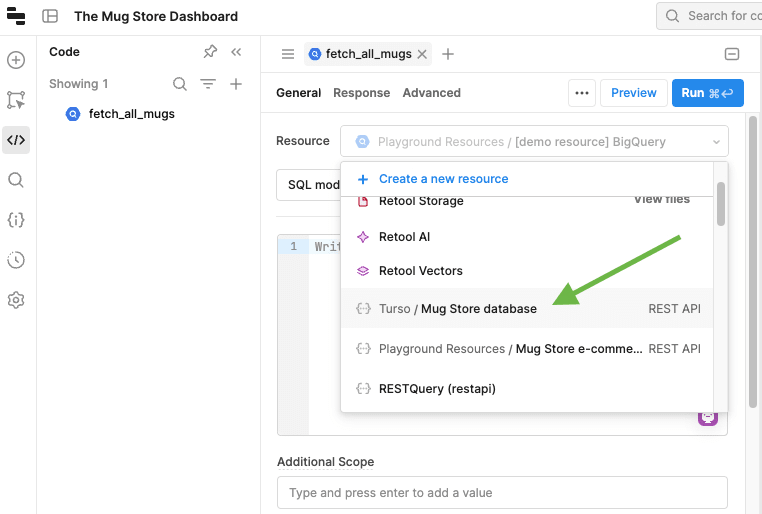The width and height of the screenshot is (762, 514).
Task: Expand the Resource dropdown
Action: (x=534, y=142)
